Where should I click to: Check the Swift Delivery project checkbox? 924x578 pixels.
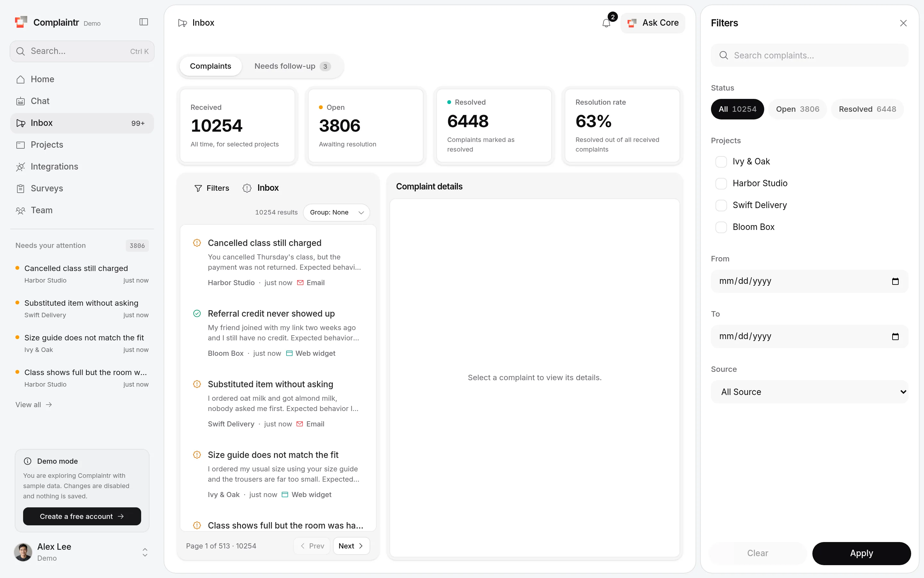721,205
